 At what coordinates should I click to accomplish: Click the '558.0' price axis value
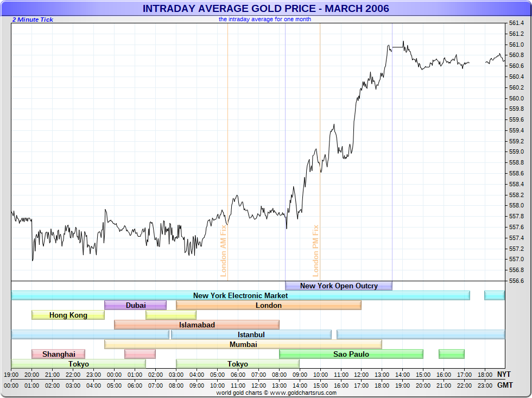pyautogui.click(x=516, y=206)
